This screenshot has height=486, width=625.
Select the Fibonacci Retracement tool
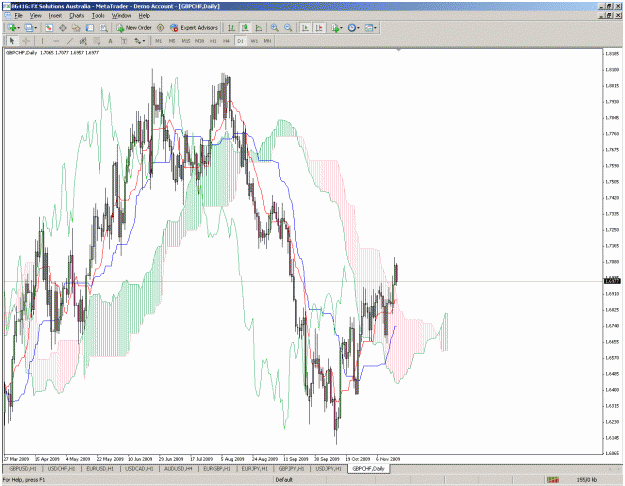96,41
